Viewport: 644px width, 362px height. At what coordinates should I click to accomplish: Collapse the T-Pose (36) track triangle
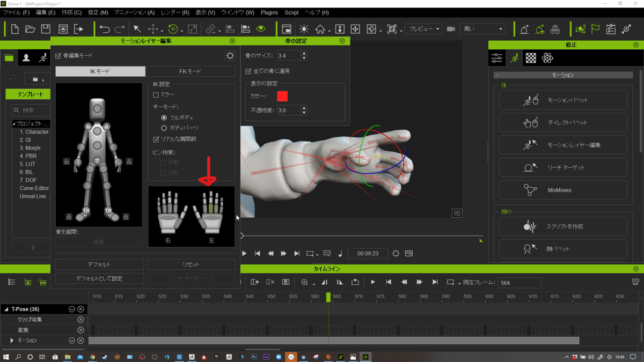[x=6, y=309]
